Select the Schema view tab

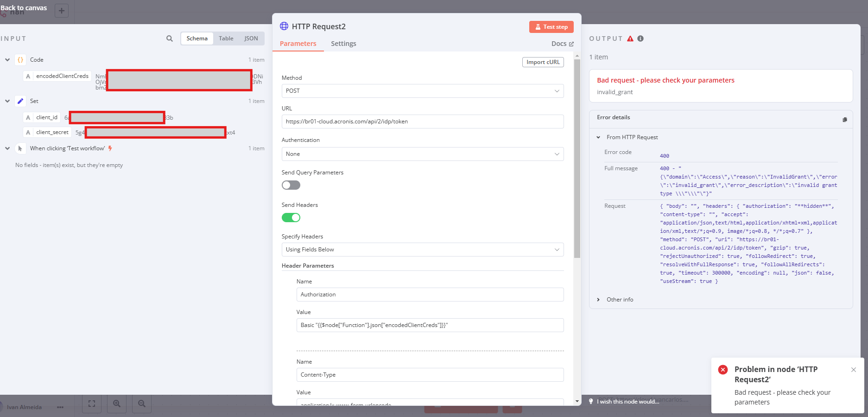pos(197,38)
